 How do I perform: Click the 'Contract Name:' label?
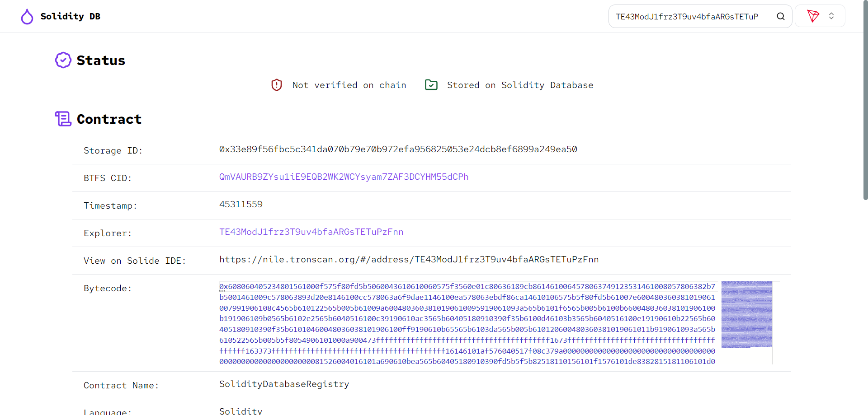(121, 386)
